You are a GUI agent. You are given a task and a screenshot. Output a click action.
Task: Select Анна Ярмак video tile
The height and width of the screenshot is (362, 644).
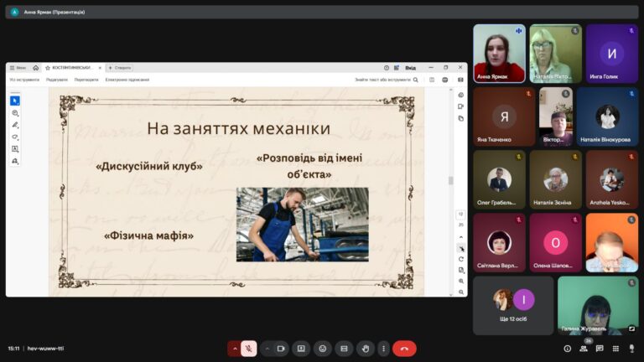click(x=499, y=54)
